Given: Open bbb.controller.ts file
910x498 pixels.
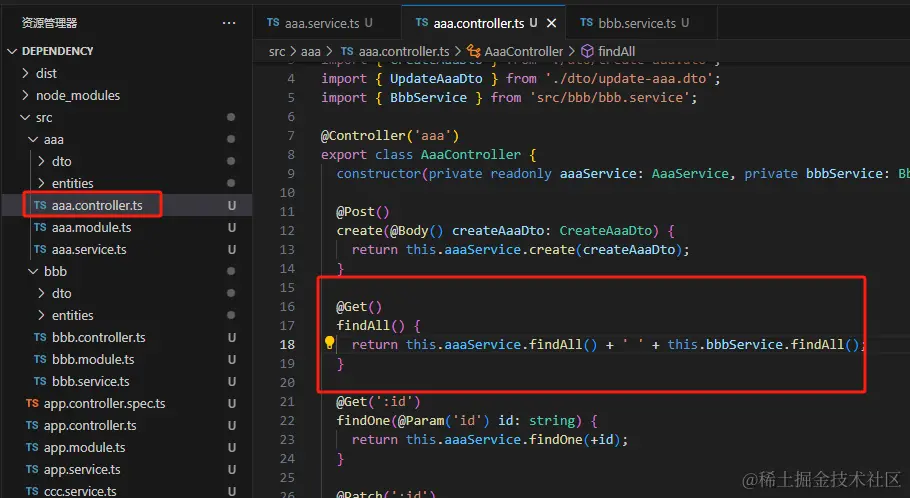Looking at the screenshot, I should (127, 337).
